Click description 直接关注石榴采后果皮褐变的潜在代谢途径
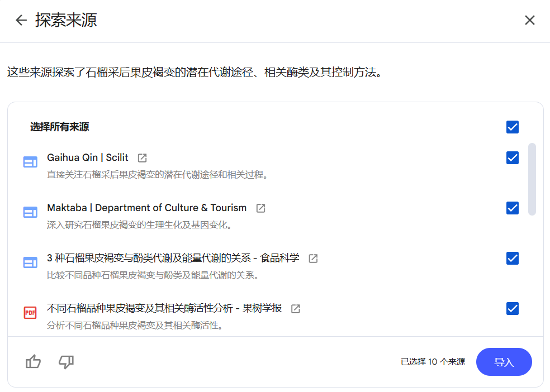The height and width of the screenshot is (392, 550). click(x=158, y=174)
